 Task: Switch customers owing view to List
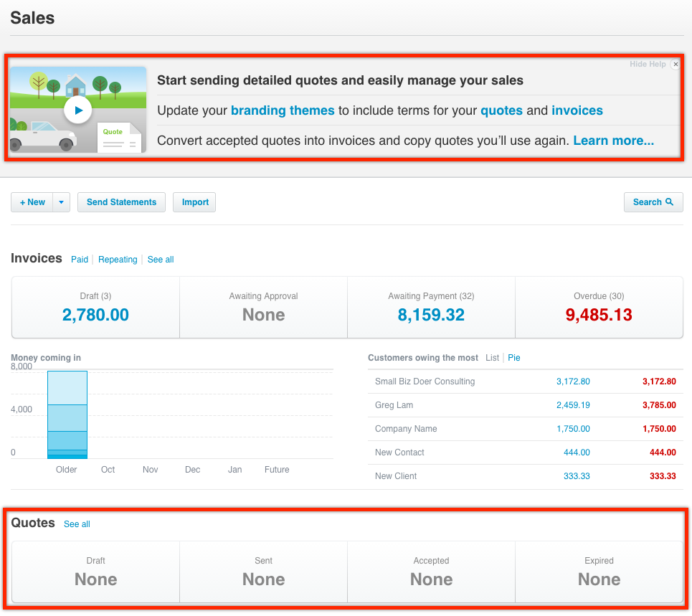pos(492,358)
